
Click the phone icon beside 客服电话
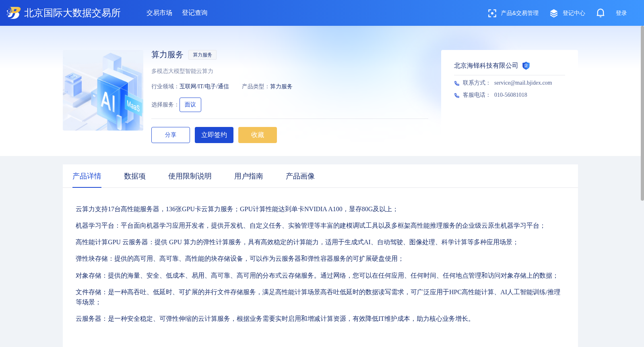pyautogui.click(x=457, y=96)
